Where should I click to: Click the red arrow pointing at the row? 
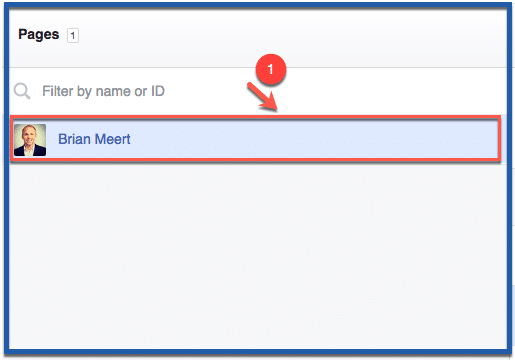pyautogui.click(x=263, y=97)
